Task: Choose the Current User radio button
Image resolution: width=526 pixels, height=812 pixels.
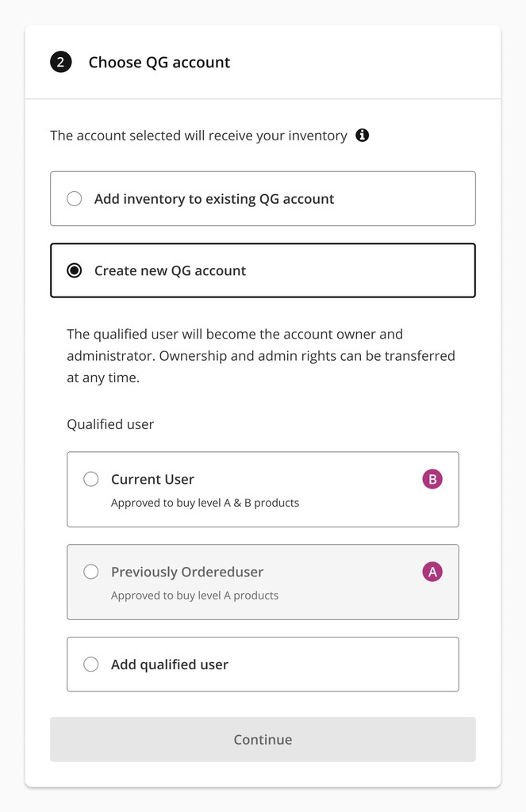Action: [x=91, y=479]
